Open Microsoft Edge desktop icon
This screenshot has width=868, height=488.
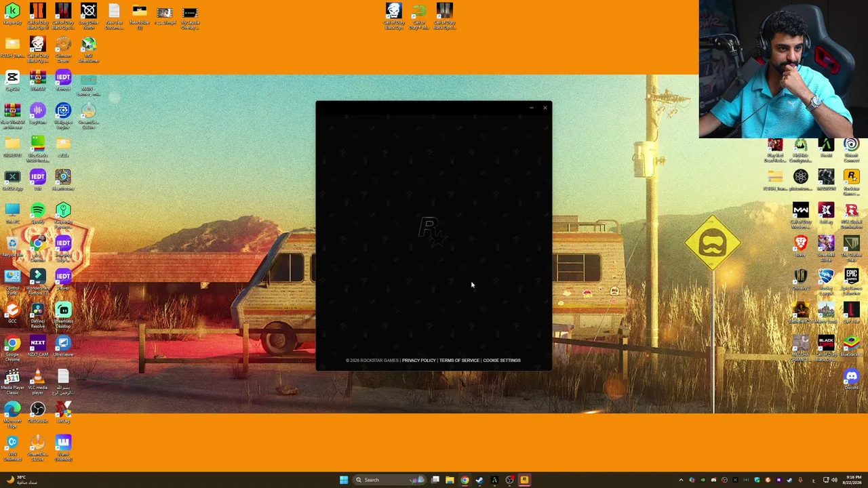pyautogui.click(x=12, y=414)
